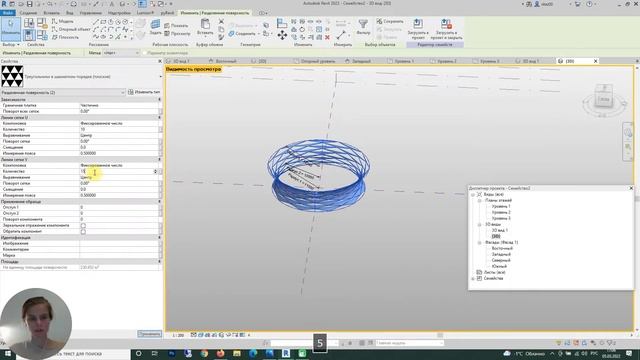The image size is (640, 360).
Task: Click the red Delete X icon
Action: (x=327, y=37)
